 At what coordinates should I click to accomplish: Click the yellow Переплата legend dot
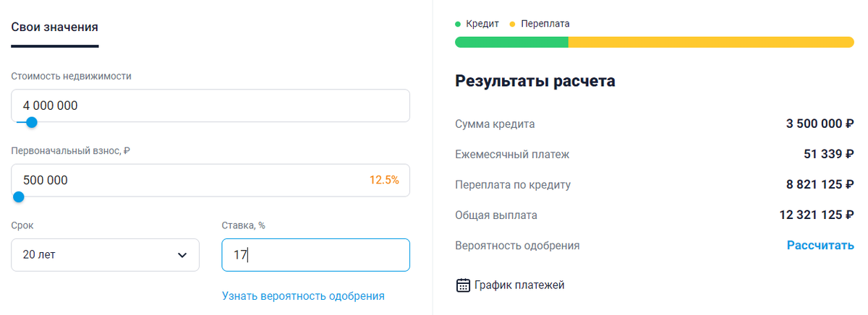click(x=513, y=24)
